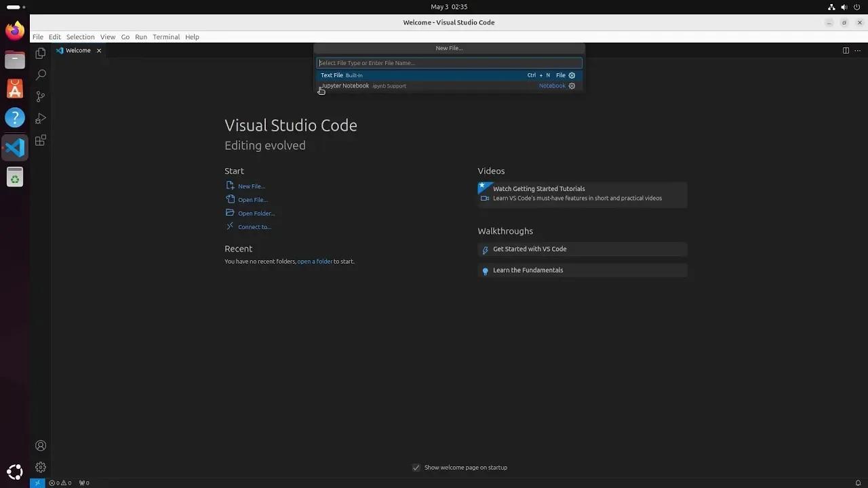Switch to the Welcome tab
The image size is (868, 488).
77,50
